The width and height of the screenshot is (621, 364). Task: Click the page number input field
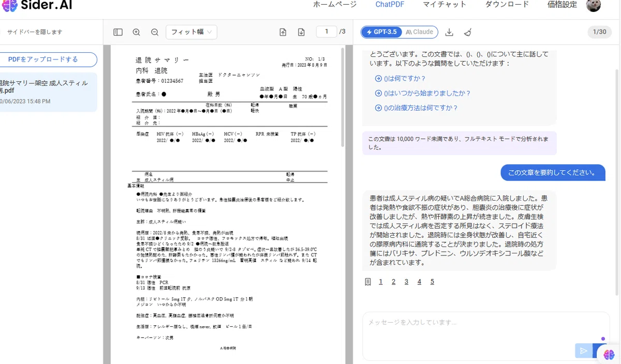click(x=327, y=32)
